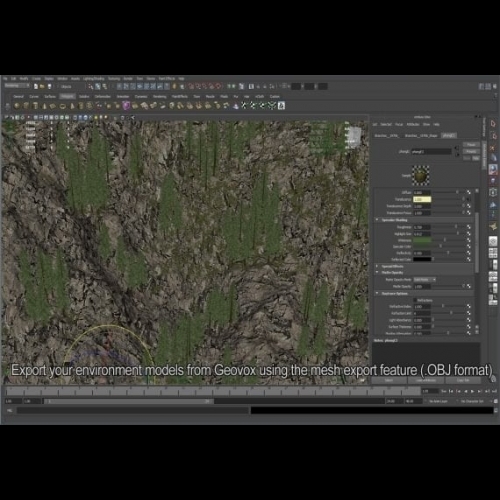Collapse the Specular Shading section
This screenshot has height=500, width=500.
point(377,220)
